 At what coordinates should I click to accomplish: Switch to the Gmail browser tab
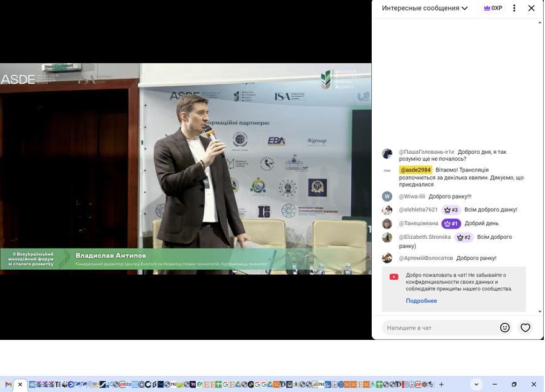pyautogui.click(x=8, y=385)
